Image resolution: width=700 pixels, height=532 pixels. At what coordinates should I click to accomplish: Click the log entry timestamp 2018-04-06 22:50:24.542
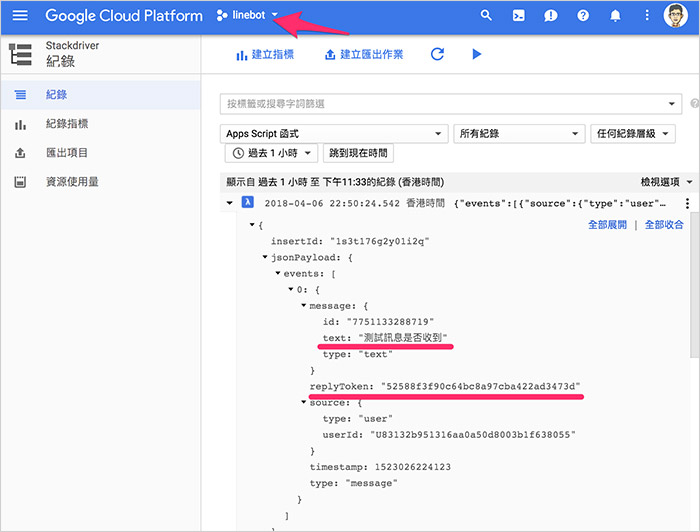point(332,204)
